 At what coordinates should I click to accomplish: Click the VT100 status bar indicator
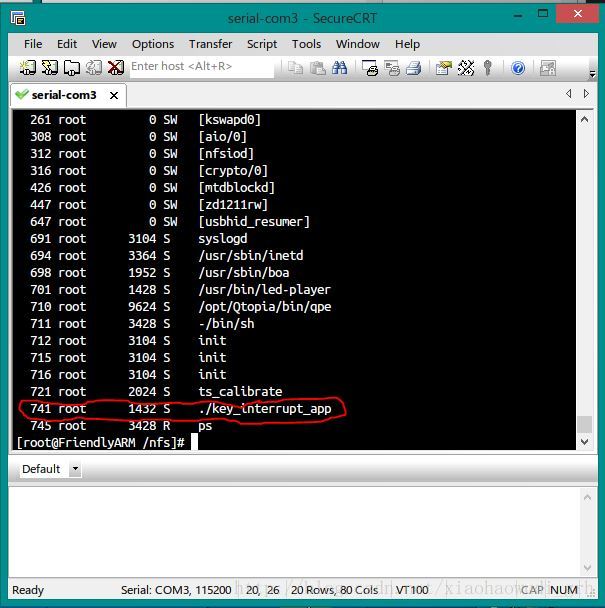click(x=412, y=590)
